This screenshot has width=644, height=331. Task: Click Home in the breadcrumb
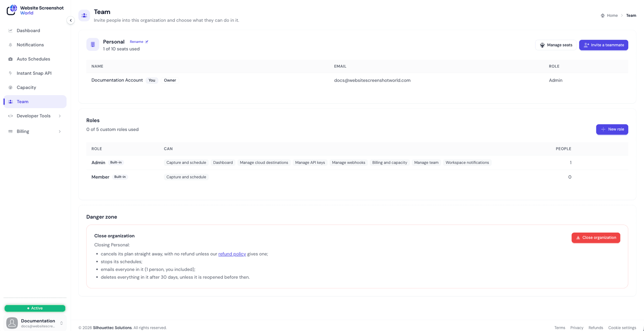612,15
